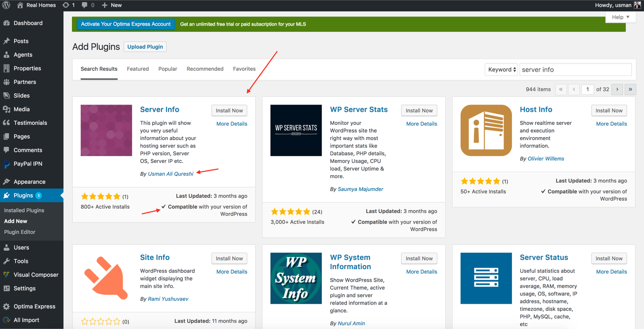Image resolution: width=644 pixels, height=329 pixels.
Task: Install the Host Info plugin
Action: (609, 111)
